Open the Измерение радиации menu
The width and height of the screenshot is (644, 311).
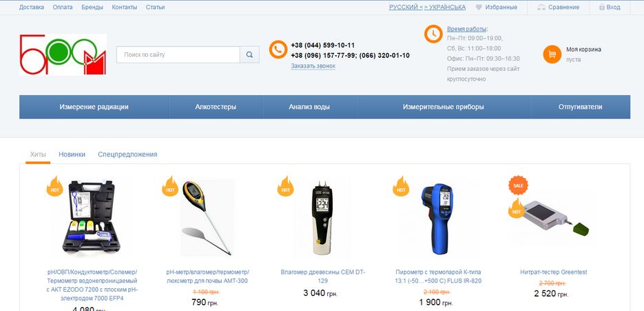[x=94, y=107]
